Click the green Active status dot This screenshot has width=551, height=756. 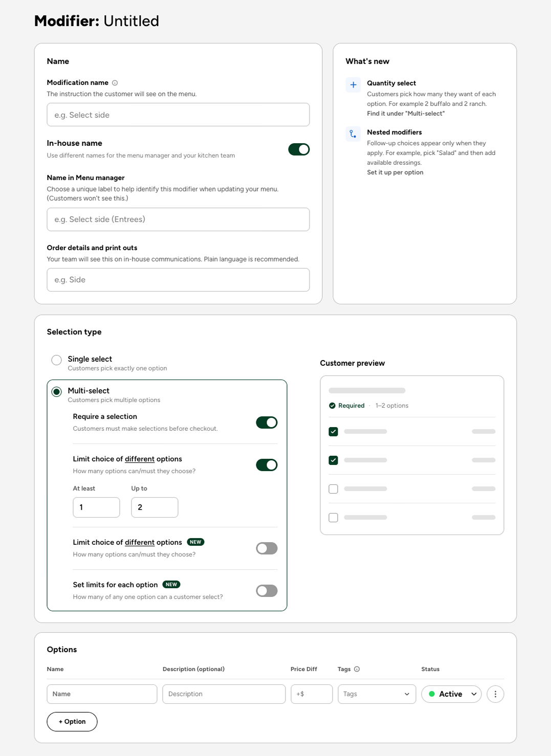point(432,694)
